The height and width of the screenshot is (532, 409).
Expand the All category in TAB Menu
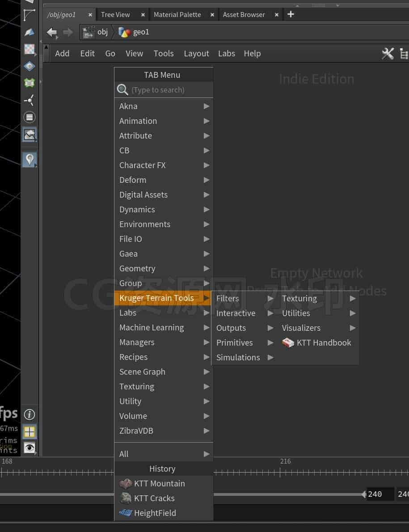pos(164,454)
